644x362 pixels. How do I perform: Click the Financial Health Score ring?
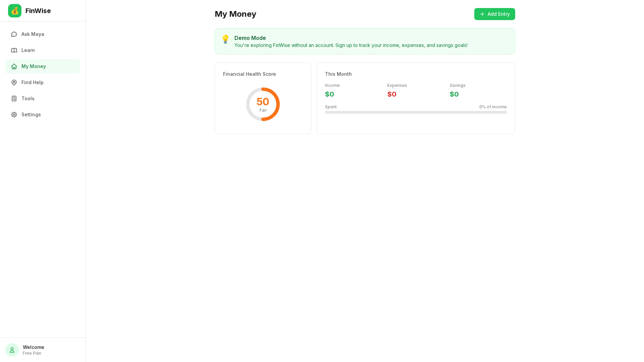pyautogui.click(x=263, y=104)
